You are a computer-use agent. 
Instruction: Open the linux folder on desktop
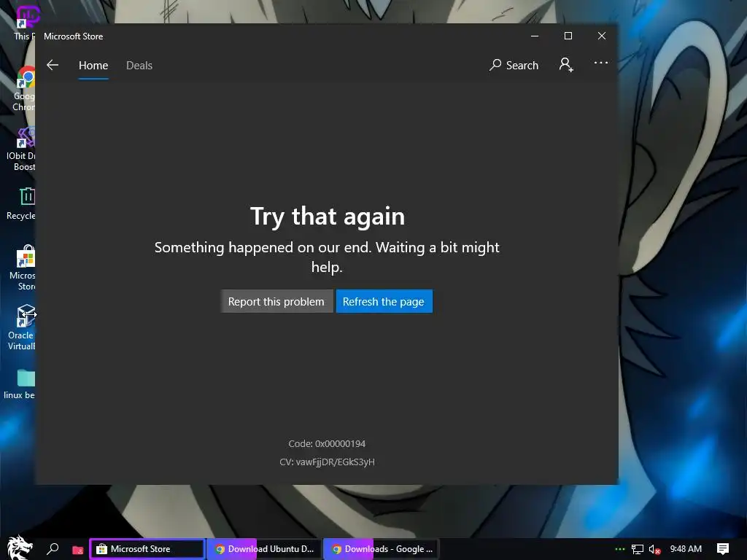(x=20, y=384)
